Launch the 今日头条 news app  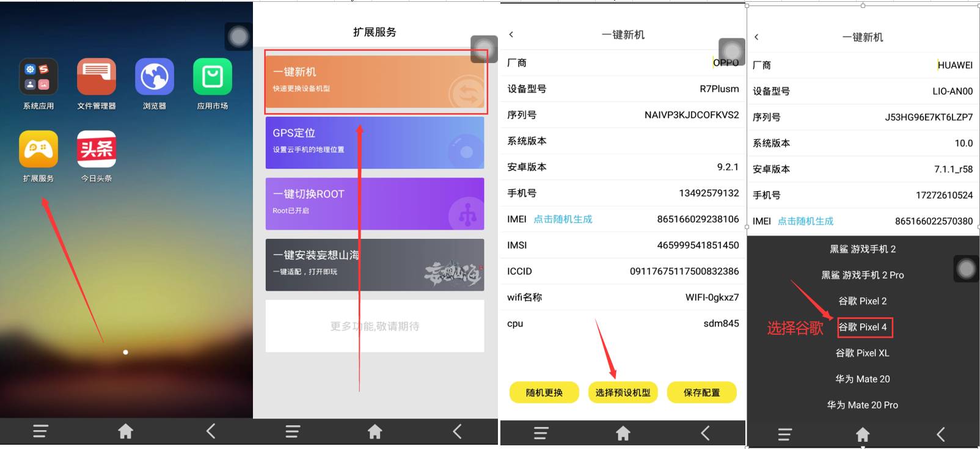tap(97, 149)
